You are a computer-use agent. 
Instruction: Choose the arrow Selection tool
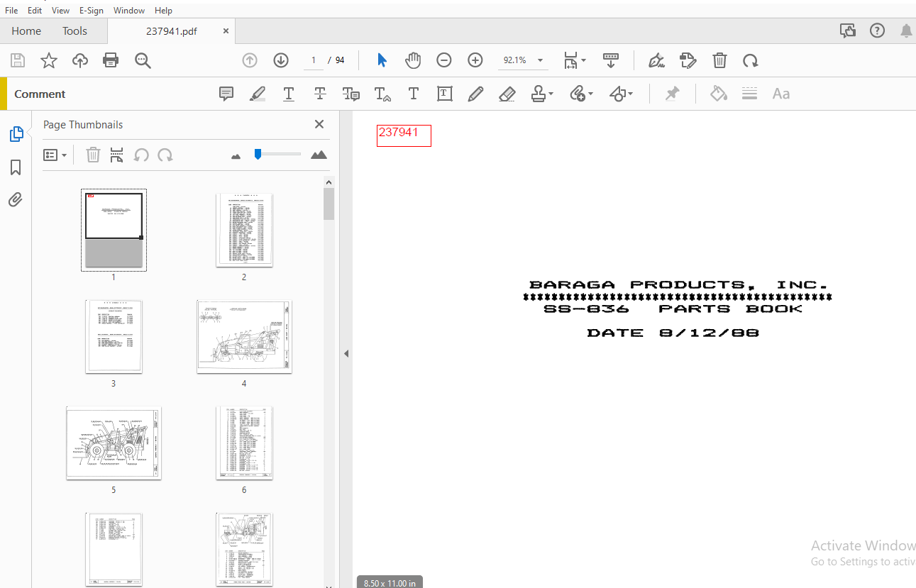pos(382,60)
